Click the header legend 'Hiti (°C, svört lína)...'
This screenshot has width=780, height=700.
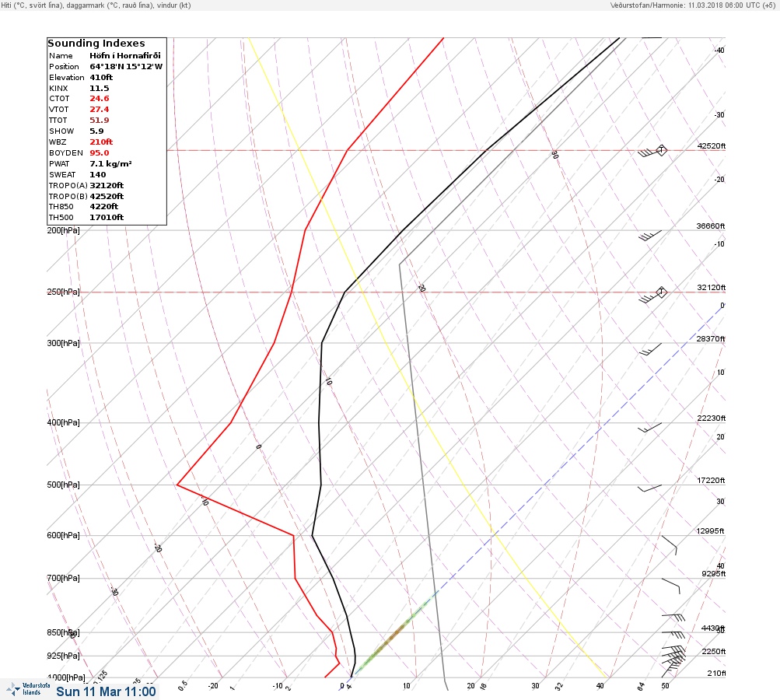(x=96, y=5)
